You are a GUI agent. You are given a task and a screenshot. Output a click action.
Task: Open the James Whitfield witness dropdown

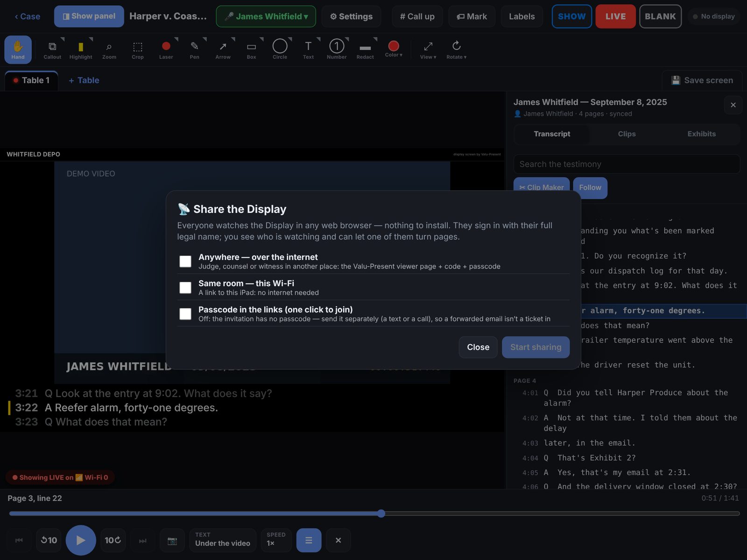tap(266, 16)
